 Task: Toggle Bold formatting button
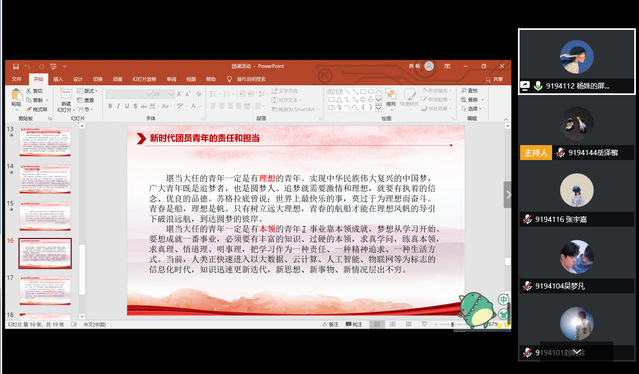coord(110,106)
